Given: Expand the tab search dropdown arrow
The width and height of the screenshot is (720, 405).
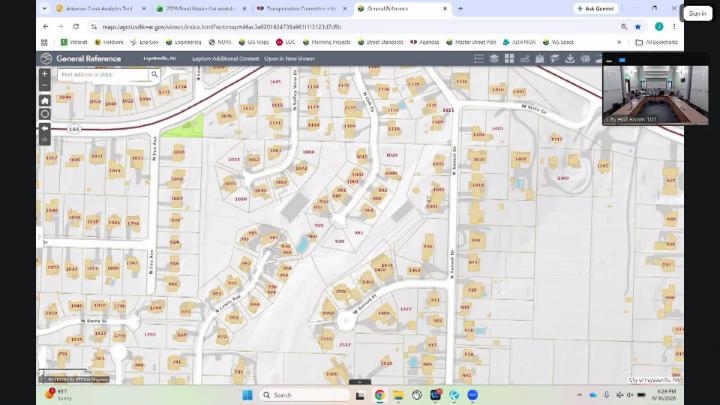Looking at the screenshot, I should (45, 8).
